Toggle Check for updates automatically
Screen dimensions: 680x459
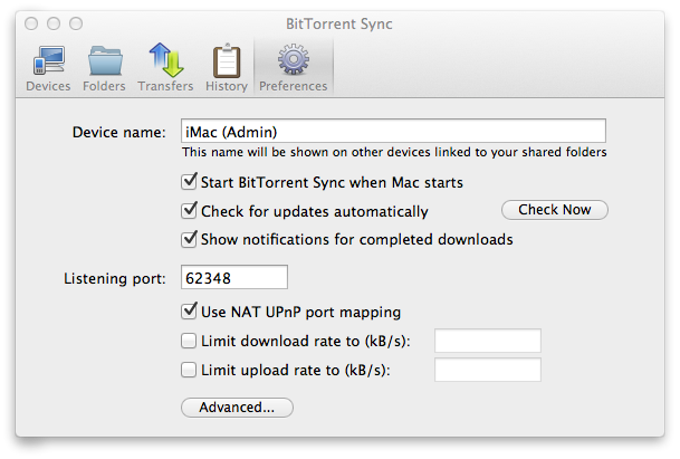pyautogui.click(x=189, y=211)
